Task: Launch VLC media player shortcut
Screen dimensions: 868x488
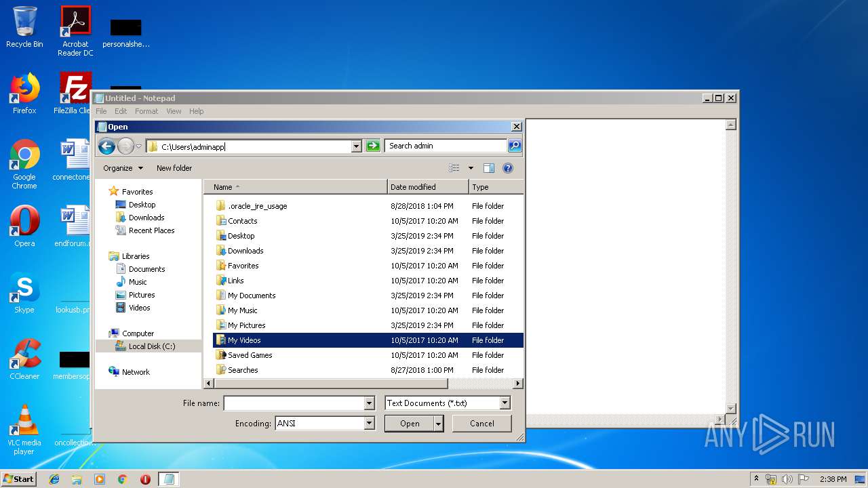Action: pos(24,430)
